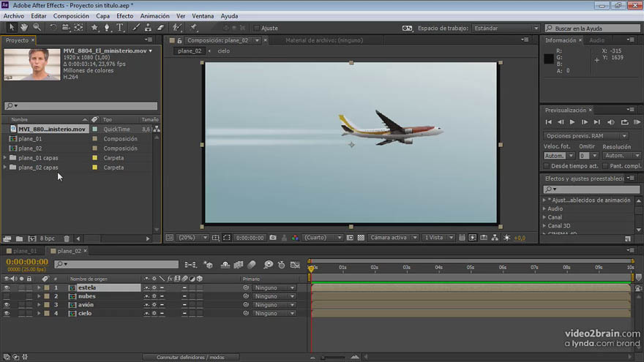Select the Puppet Pin tool
Viewport: 644px width, 362px height.
tap(193, 28)
